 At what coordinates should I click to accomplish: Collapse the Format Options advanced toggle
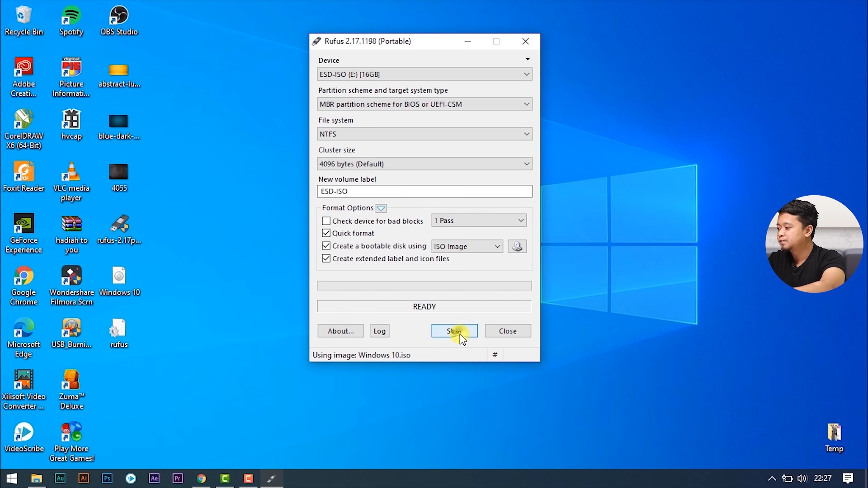381,208
